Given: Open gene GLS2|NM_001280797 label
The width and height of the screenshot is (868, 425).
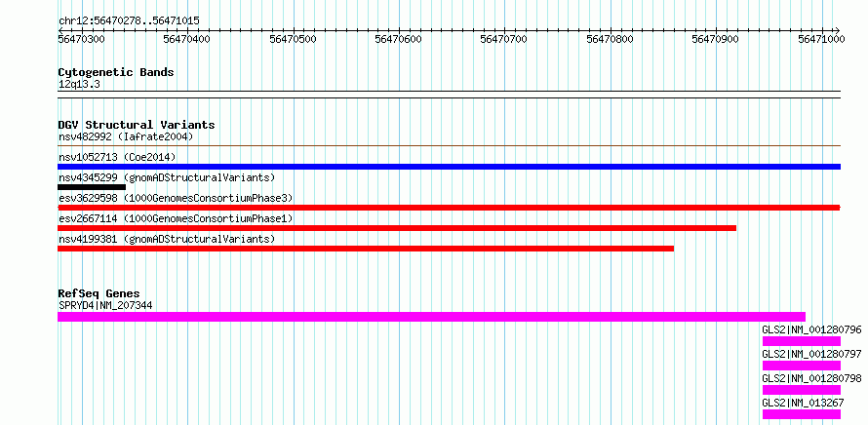Looking at the screenshot, I should click(x=811, y=354).
